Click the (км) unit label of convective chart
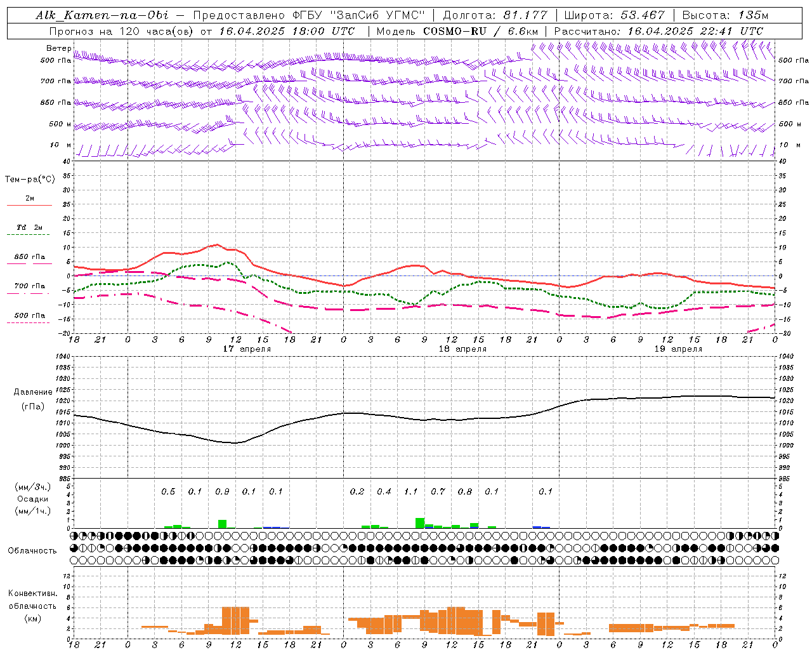Screen dimensions: 812x650 [33, 618]
